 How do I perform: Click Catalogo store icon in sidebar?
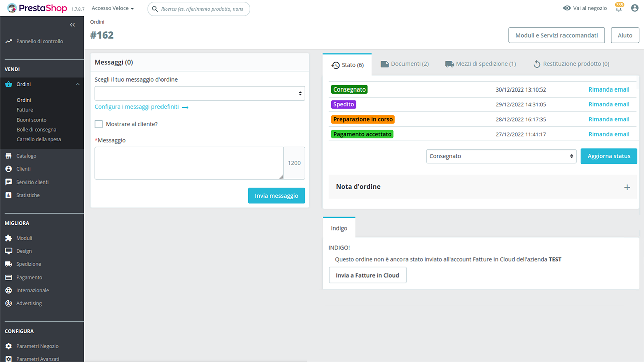click(8, 156)
